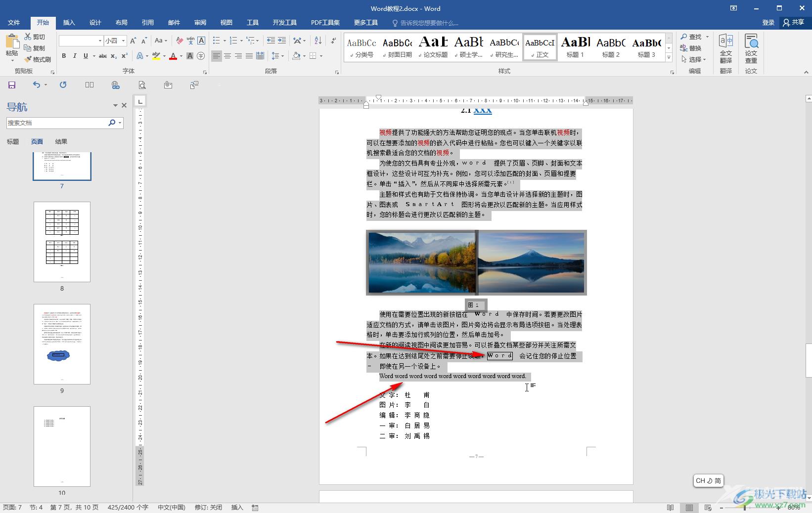
Task: Apply superscript formatting
Action: pyautogui.click(x=125, y=56)
